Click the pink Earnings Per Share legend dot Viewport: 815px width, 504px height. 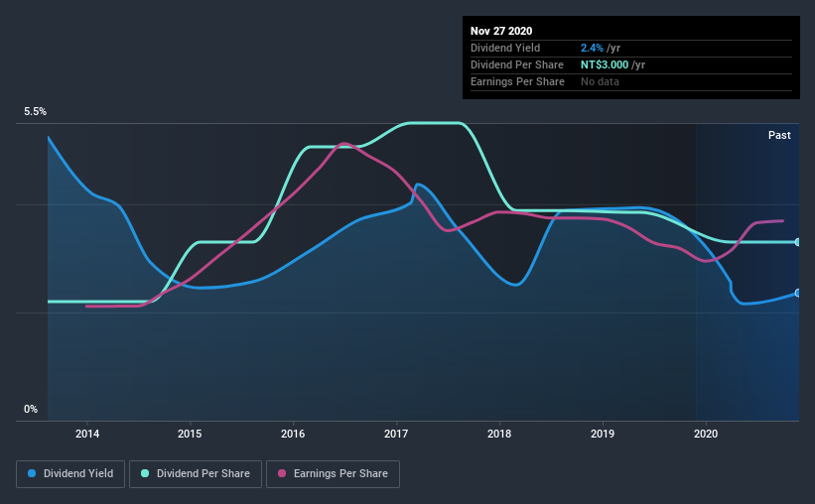tap(282, 473)
